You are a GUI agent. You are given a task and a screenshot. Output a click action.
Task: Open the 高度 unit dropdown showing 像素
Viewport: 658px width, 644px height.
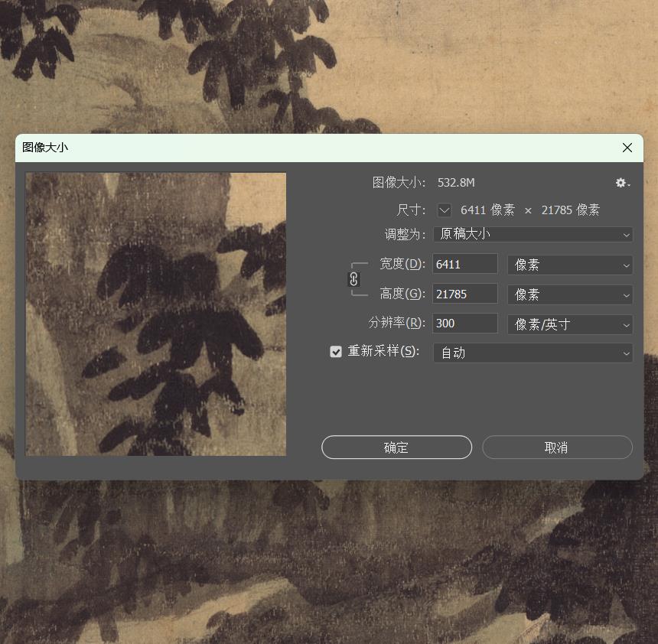click(570, 295)
